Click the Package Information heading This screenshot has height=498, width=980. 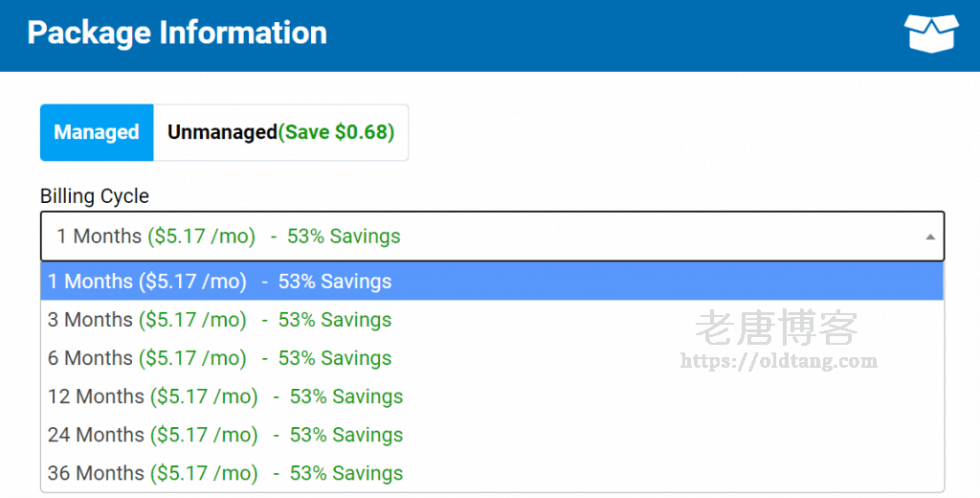(177, 34)
